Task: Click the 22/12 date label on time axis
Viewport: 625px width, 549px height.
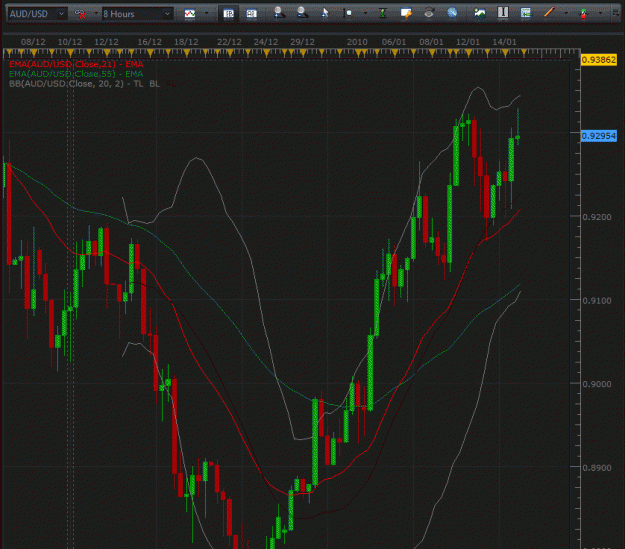Action: (x=229, y=42)
